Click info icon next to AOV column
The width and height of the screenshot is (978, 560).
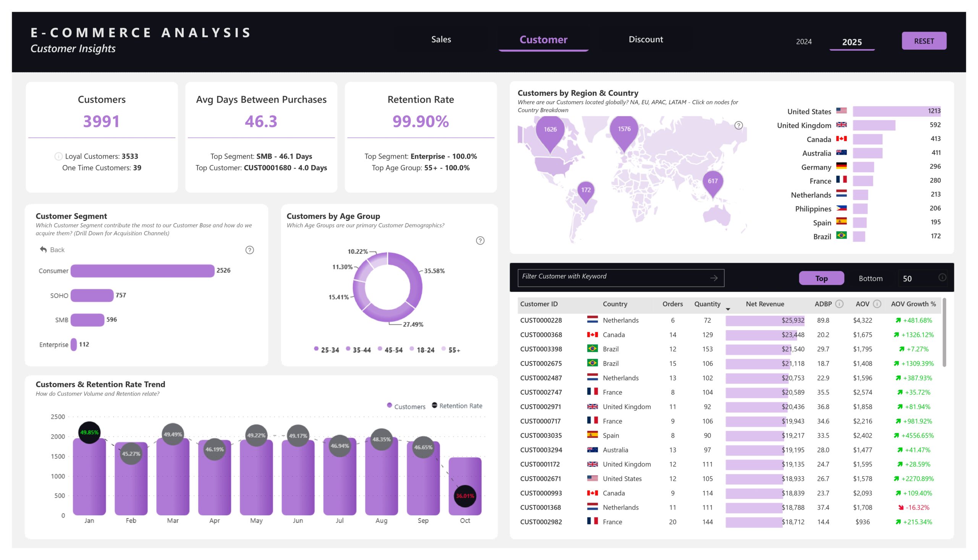pyautogui.click(x=877, y=304)
